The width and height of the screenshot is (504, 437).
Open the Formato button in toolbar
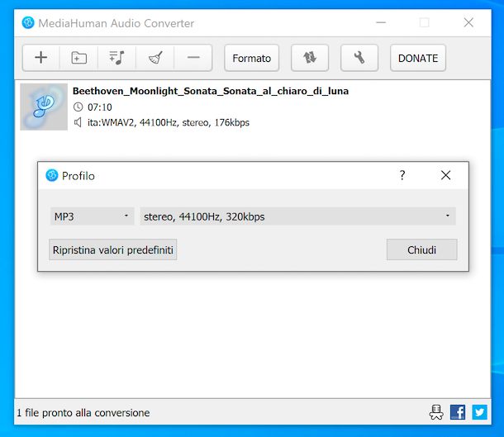point(252,58)
